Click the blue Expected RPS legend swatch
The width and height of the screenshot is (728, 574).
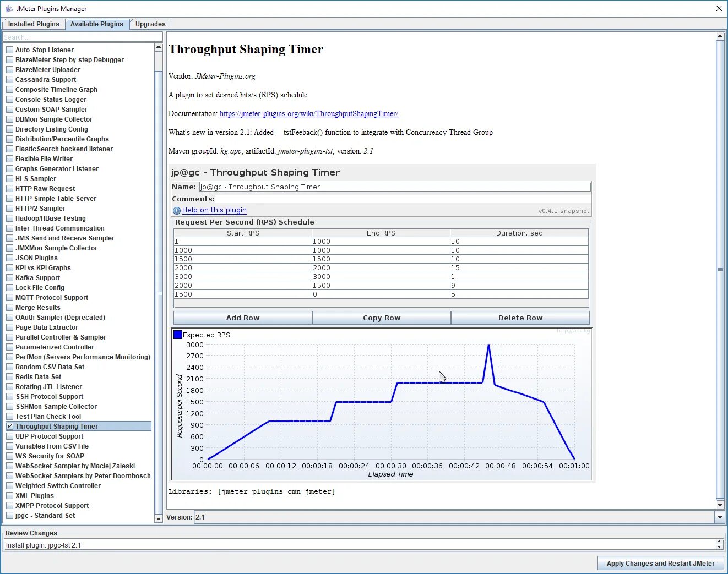click(178, 335)
